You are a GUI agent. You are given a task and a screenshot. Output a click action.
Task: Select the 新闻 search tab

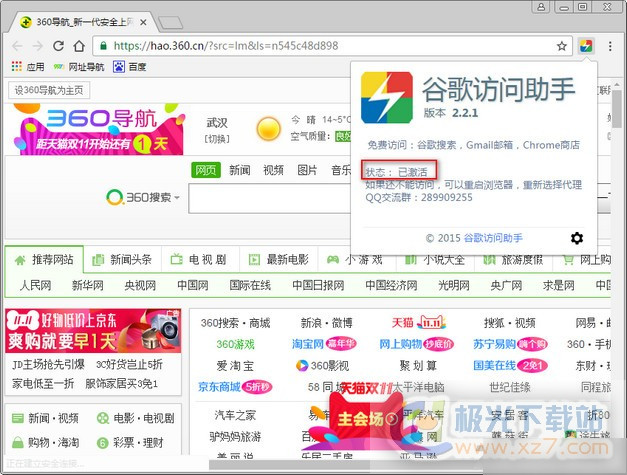(x=240, y=170)
